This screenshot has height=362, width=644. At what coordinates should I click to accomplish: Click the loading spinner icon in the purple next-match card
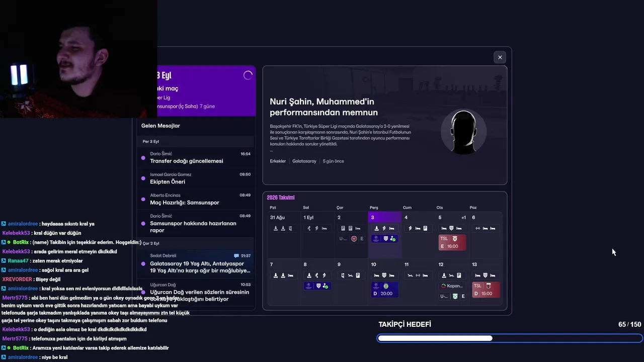point(248,75)
